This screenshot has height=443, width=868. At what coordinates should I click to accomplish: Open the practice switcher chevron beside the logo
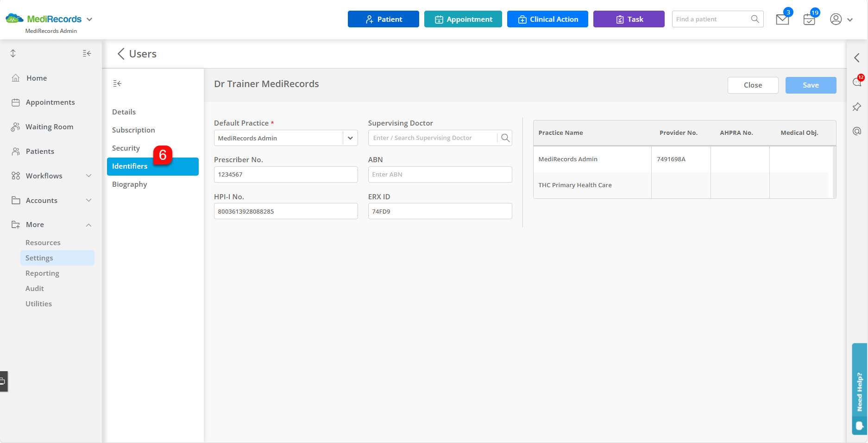(89, 19)
